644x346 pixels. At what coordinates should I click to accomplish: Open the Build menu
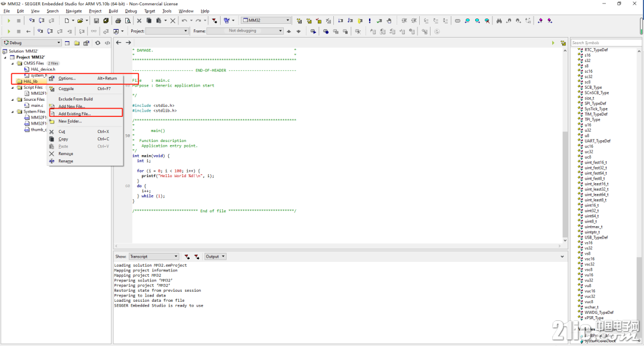113,11
